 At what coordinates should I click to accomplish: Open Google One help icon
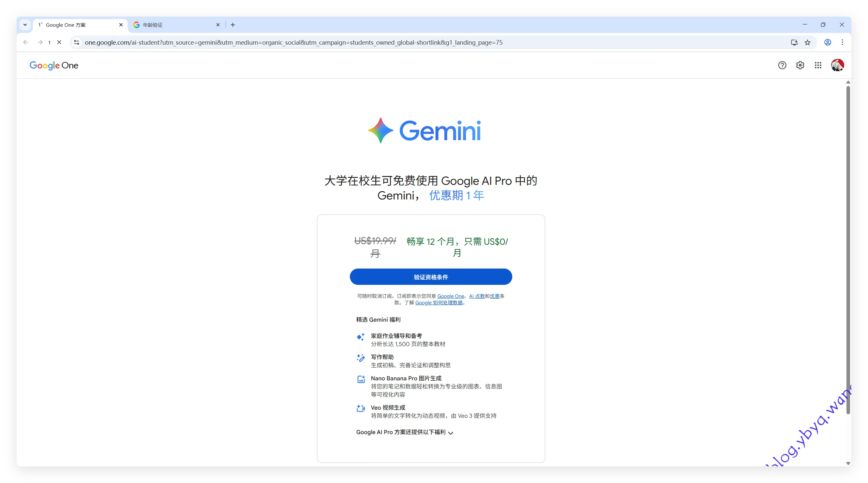[x=782, y=65]
